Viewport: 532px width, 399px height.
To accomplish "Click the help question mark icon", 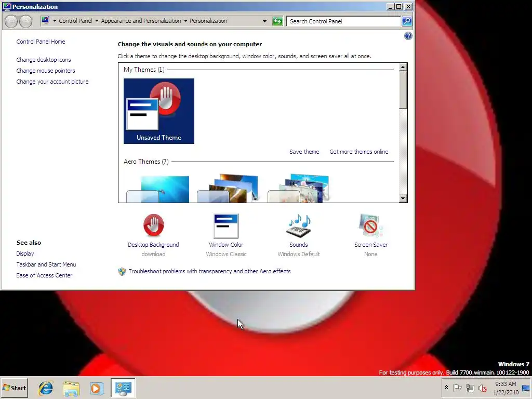I will [x=408, y=36].
